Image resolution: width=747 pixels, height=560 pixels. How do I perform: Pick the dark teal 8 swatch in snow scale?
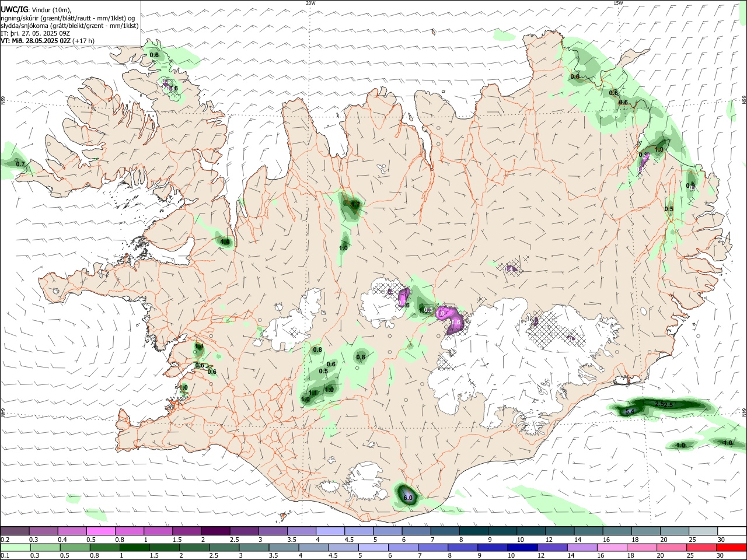pyautogui.click(x=474, y=531)
